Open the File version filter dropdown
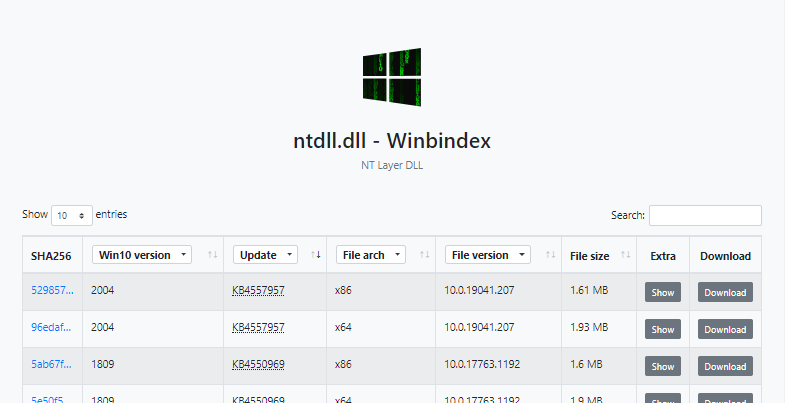This screenshot has width=785, height=403. [x=488, y=255]
